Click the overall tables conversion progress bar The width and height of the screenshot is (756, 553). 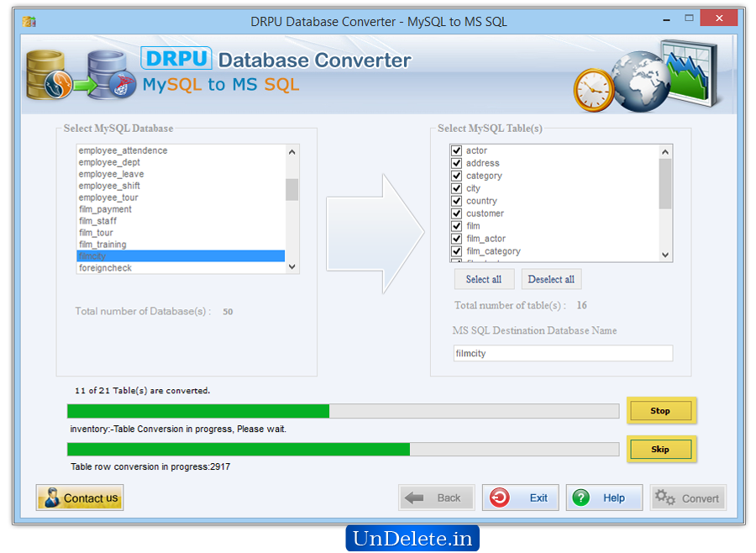tap(344, 411)
